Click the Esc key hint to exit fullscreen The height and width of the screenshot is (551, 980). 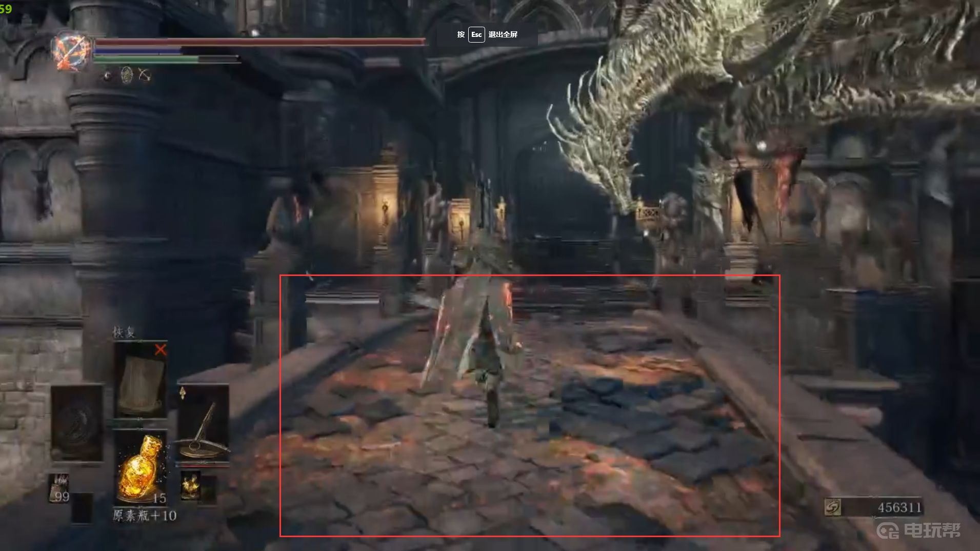[x=476, y=34]
